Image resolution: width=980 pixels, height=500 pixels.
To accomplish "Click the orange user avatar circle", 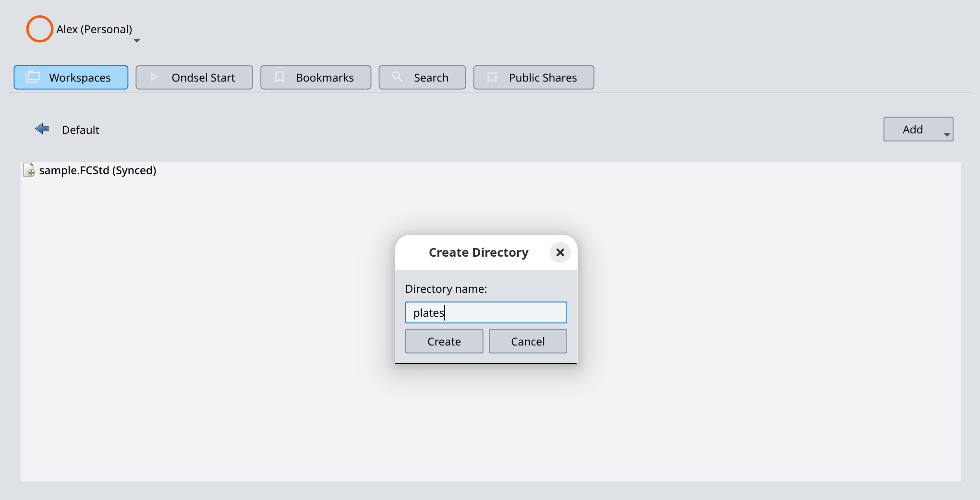I will point(39,29).
